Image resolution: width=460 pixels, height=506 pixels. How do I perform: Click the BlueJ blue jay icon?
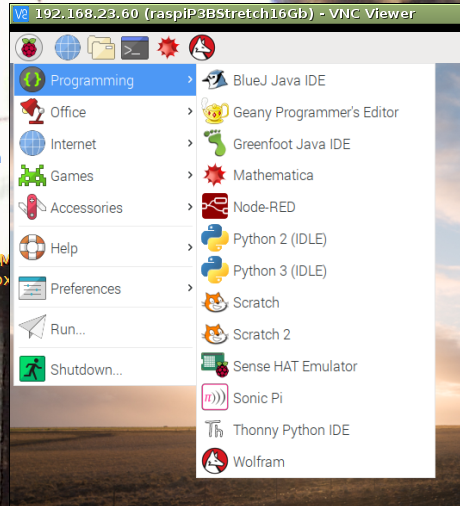(x=215, y=80)
